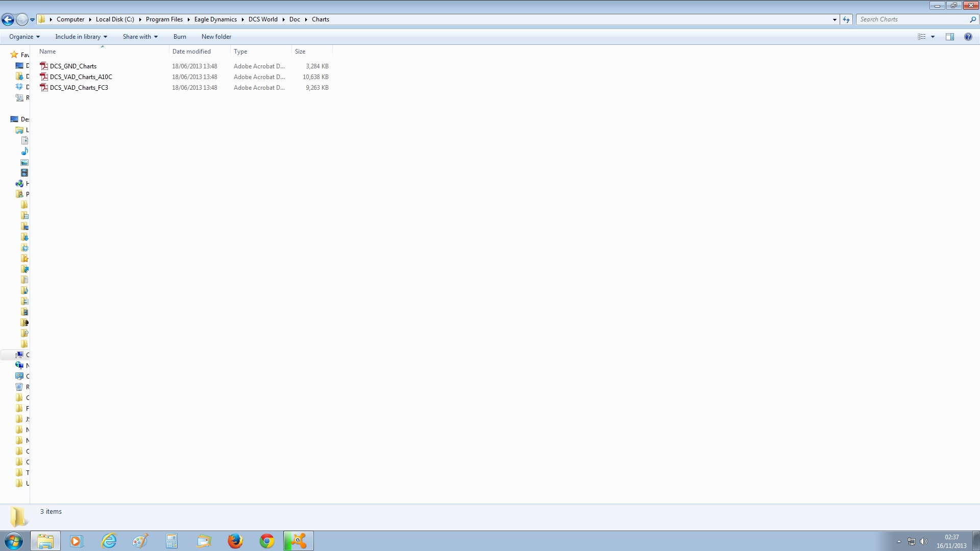Launch Firefox from the taskbar

235,541
